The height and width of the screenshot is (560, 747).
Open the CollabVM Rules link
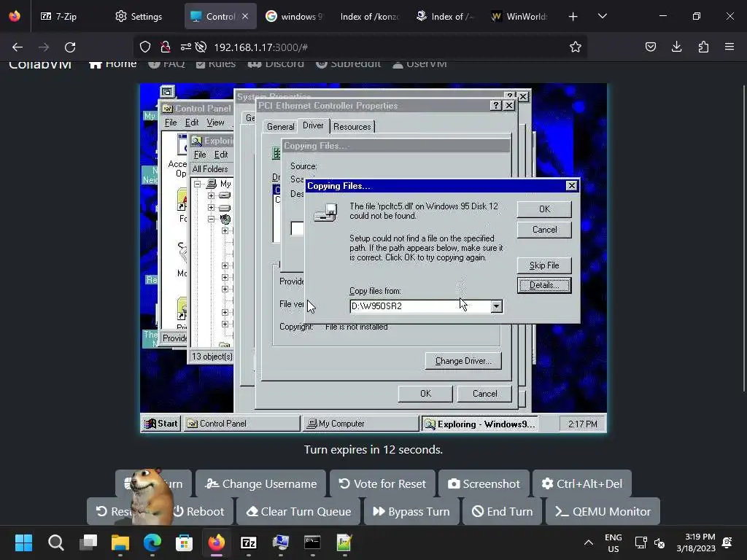coord(216,64)
